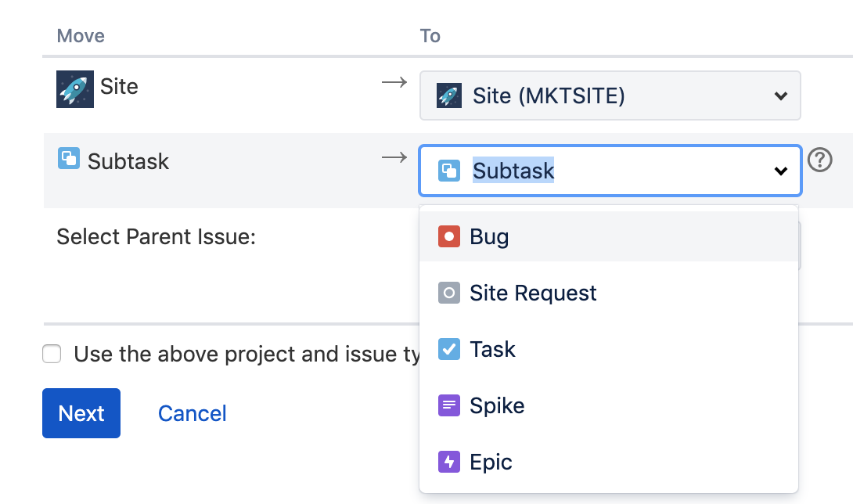The width and height of the screenshot is (853, 504).
Task: Click the rocket project avatar beside Site
Action: (76, 88)
